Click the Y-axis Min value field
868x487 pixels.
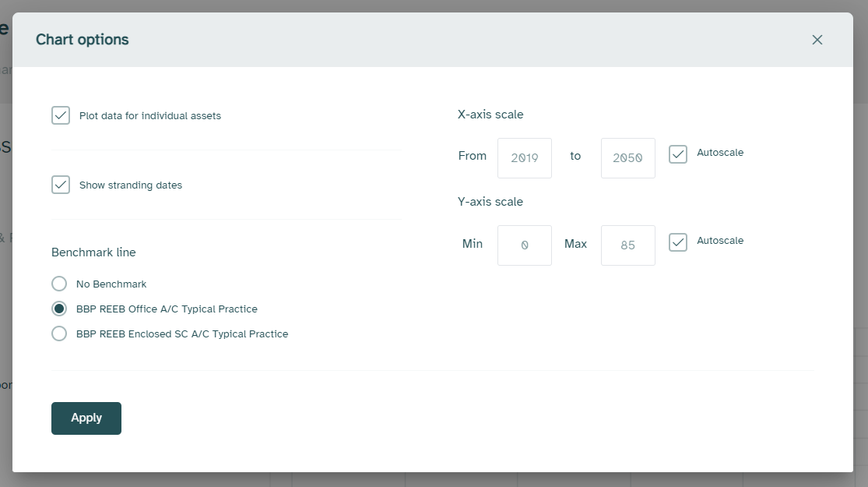pyautogui.click(x=525, y=245)
